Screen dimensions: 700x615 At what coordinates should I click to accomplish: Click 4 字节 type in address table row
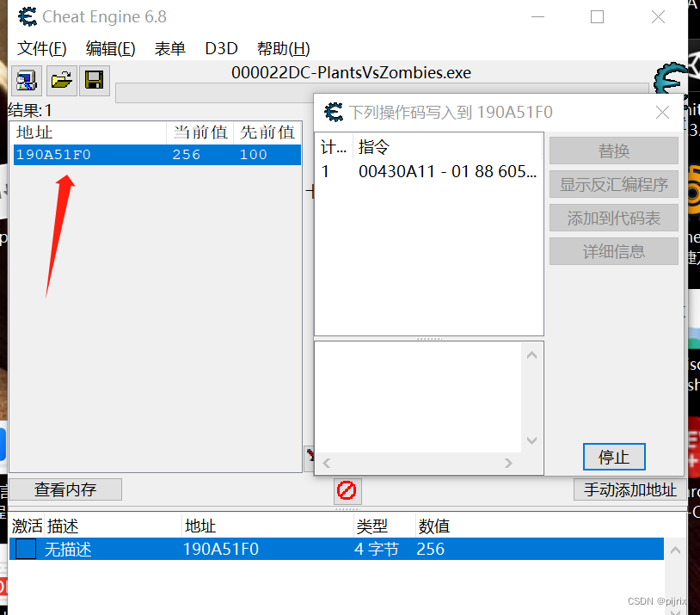[377, 549]
